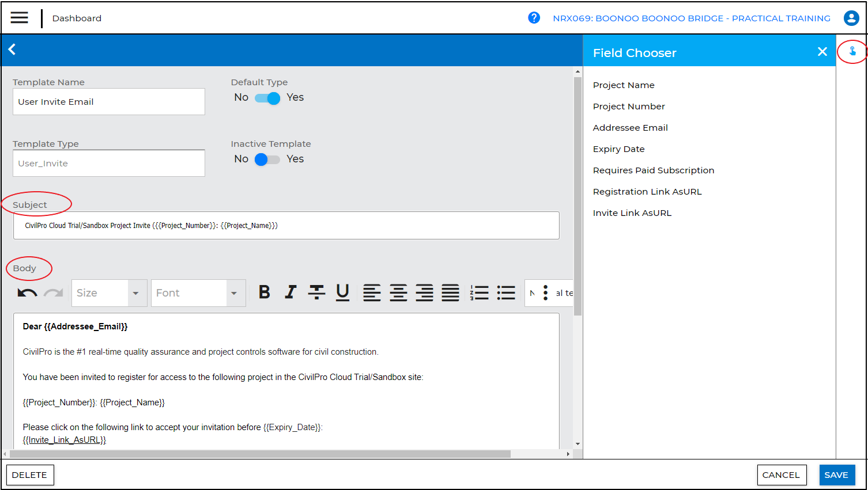Viewport: 868px width, 490px height.
Task: Expand the Size dropdown
Action: tap(135, 293)
